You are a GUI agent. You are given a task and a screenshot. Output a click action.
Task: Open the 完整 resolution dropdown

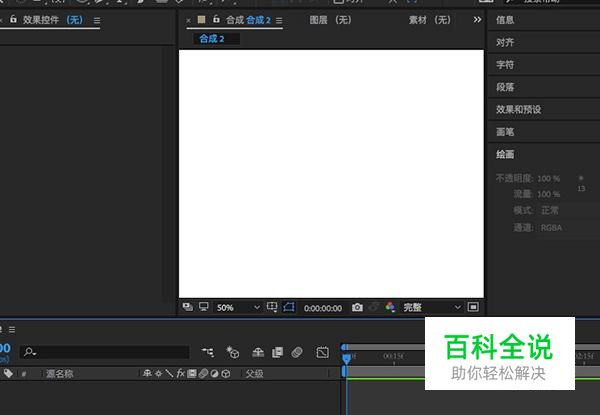point(432,308)
